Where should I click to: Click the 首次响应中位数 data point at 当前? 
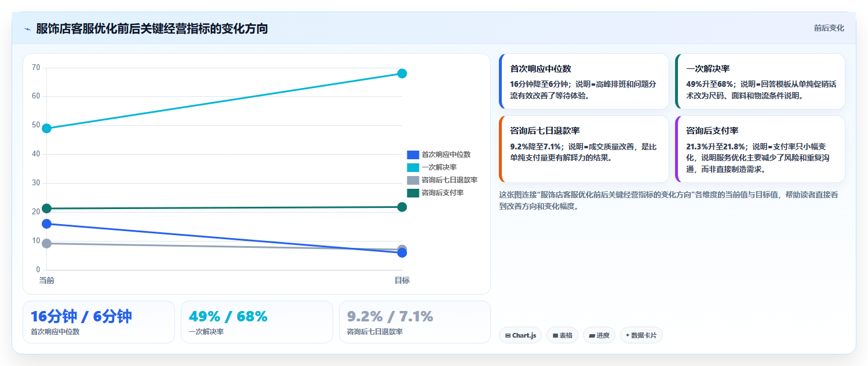pos(47,224)
